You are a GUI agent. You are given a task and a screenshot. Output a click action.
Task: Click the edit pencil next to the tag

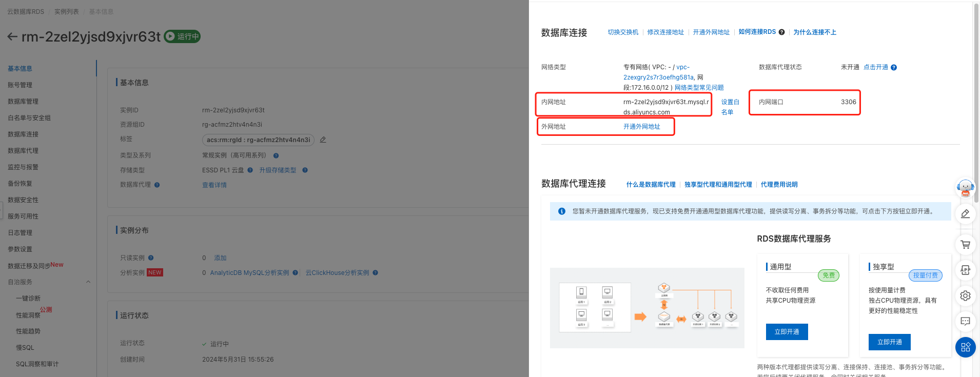click(x=323, y=140)
